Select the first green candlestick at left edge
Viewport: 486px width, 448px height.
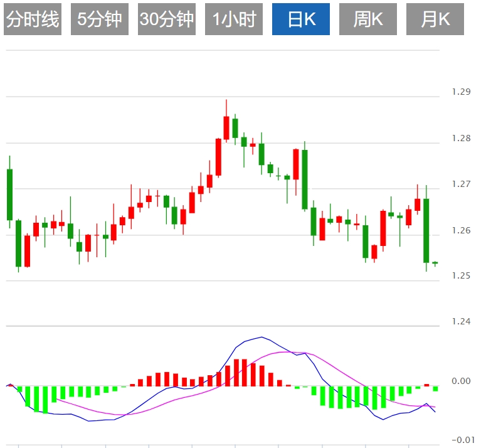(9, 195)
